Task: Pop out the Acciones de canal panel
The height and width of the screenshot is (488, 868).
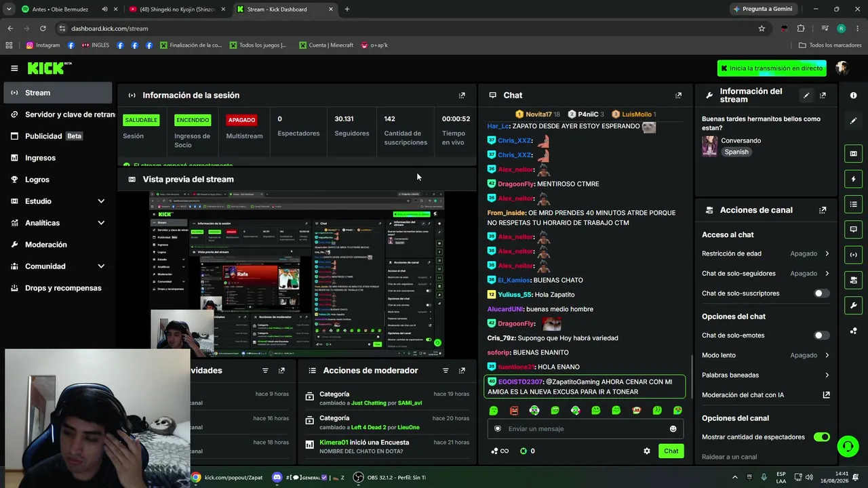Action: click(x=823, y=210)
